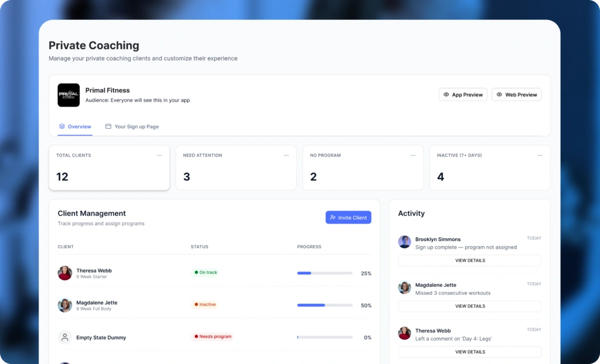
Task: Click the Inactive clients value 4
Action: pyautogui.click(x=441, y=177)
